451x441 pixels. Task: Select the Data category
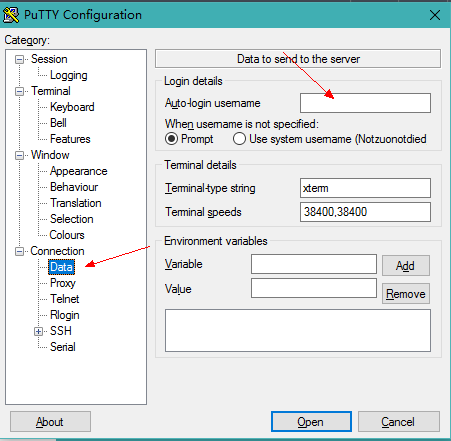click(61, 267)
